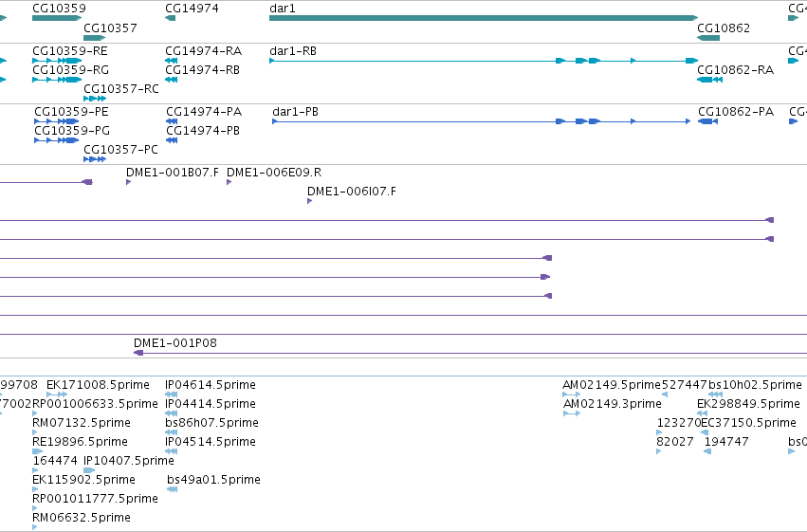This screenshot has width=807, height=532.
Task: Click EST label AM02149.5prime
Action: click(612, 385)
